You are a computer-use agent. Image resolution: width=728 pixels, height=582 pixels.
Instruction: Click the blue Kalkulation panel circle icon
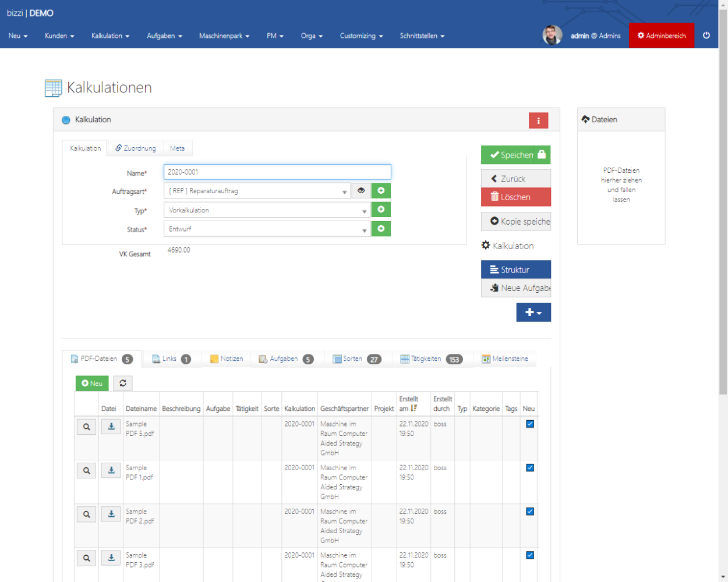(x=66, y=120)
